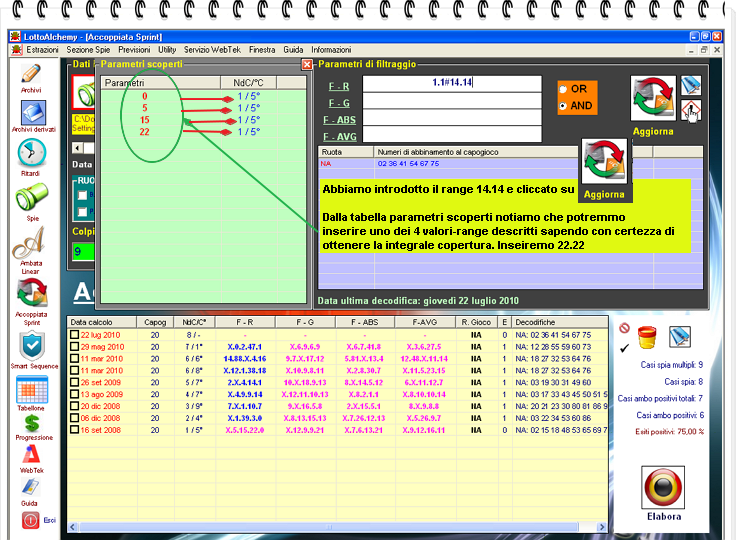This screenshot has width=736, height=540.
Task: Click the F - G input field
Action: [452, 100]
